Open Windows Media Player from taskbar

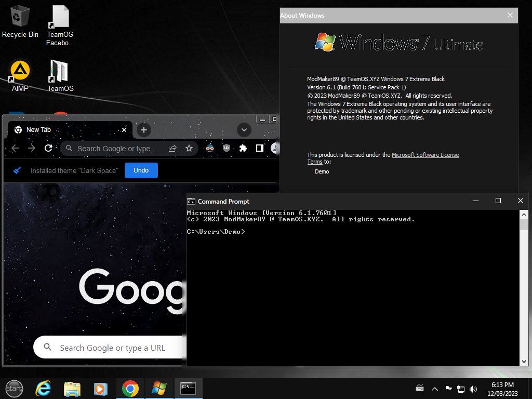100,389
